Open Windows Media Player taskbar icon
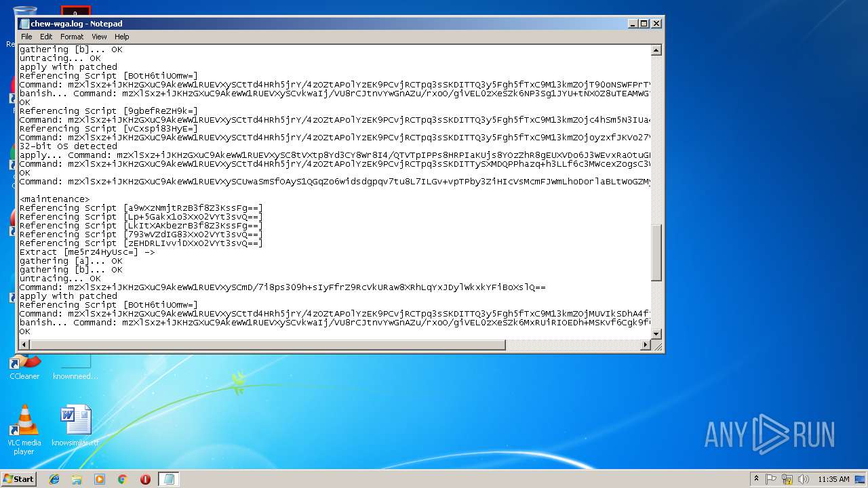868x488 pixels. [100, 479]
